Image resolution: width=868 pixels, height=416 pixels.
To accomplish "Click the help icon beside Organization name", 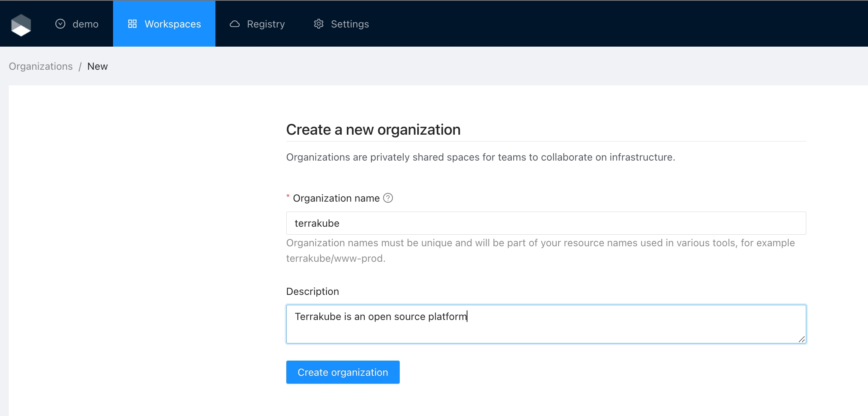I will pyautogui.click(x=388, y=198).
